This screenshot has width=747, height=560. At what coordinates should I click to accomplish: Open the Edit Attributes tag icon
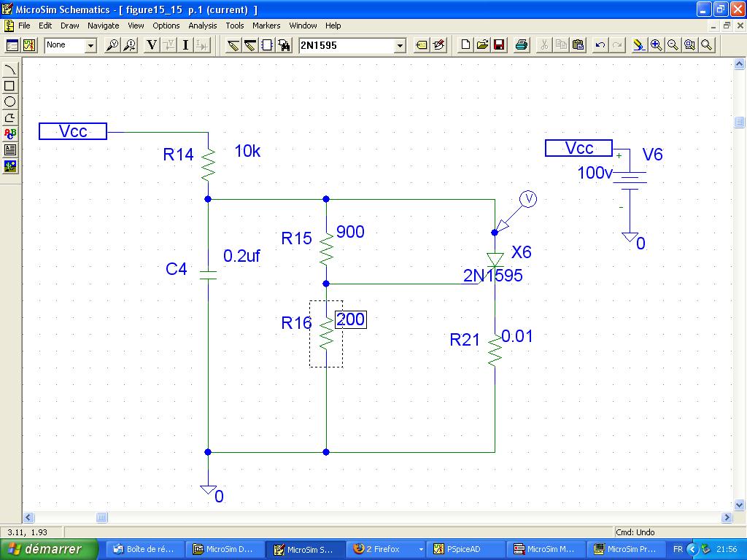pyautogui.click(x=422, y=45)
